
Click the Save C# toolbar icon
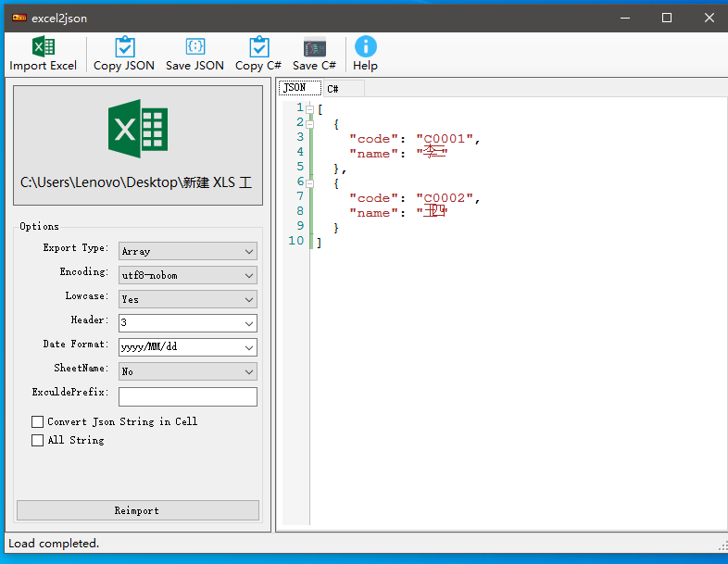click(314, 47)
